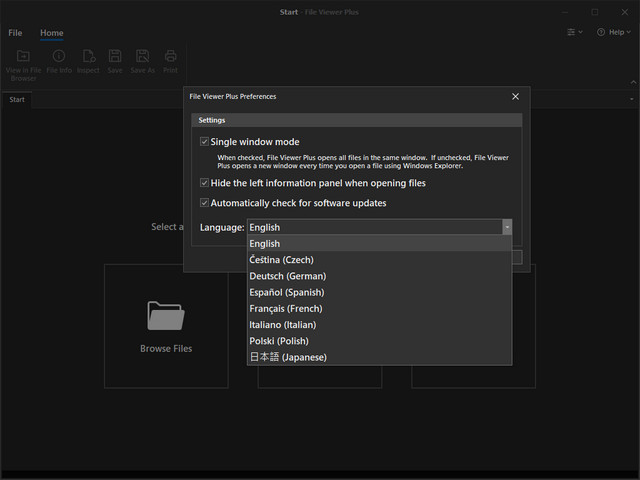Click the Save icon in ribbon
The width and height of the screenshot is (640, 480).
coord(115,56)
